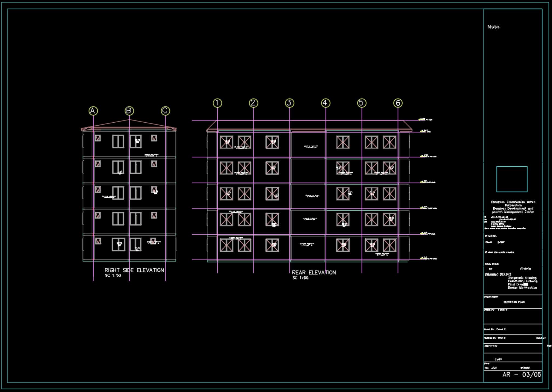Pick grid bubble 2 above rear elevation
The height and width of the screenshot is (392, 552).
(253, 103)
